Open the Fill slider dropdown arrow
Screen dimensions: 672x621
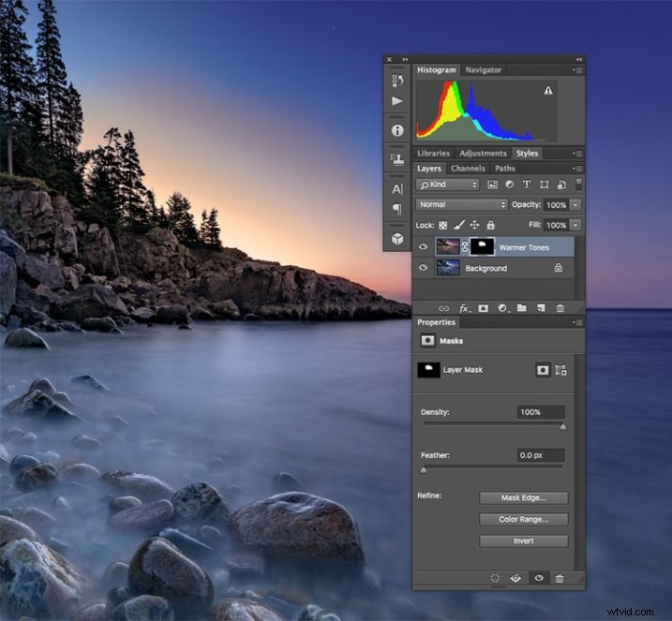point(575,225)
